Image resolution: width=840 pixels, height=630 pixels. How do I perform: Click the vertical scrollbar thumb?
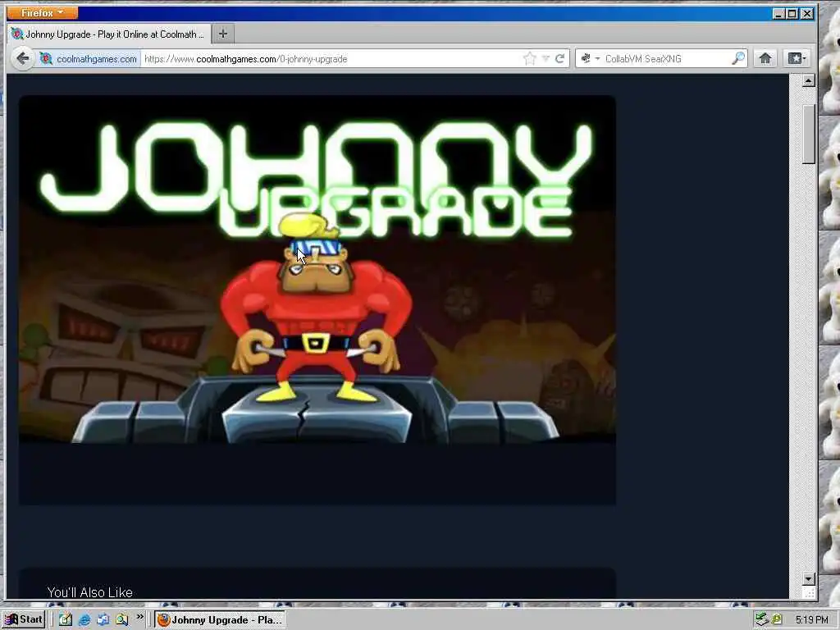[x=808, y=135]
